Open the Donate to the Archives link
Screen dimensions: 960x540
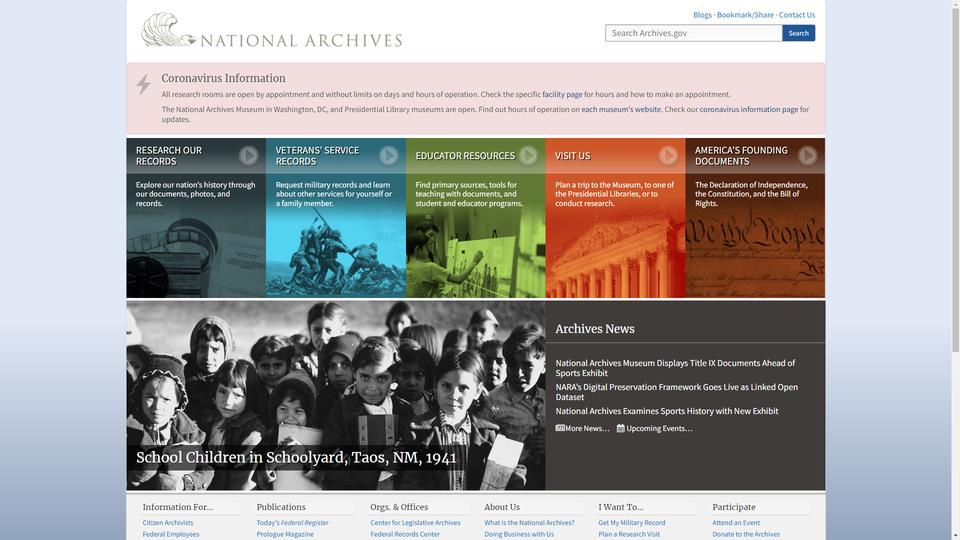[746, 534]
